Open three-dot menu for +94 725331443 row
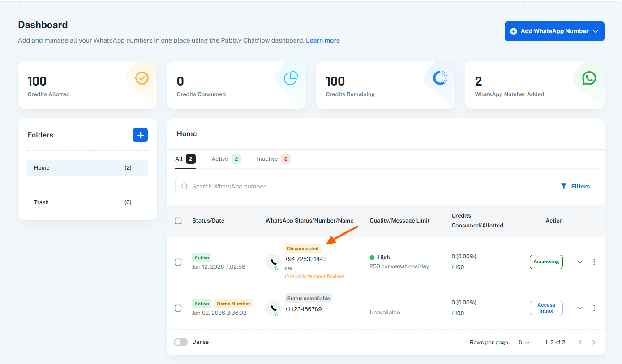This screenshot has width=622, height=364. point(594,262)
